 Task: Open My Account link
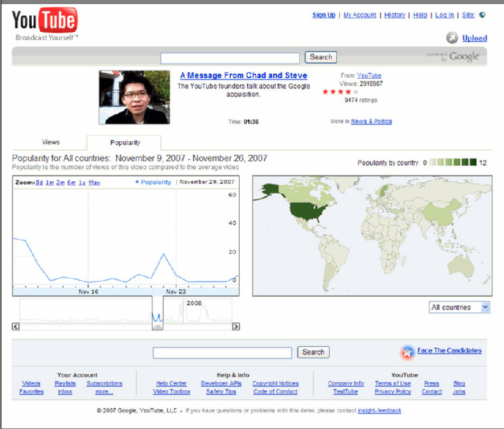360,15
